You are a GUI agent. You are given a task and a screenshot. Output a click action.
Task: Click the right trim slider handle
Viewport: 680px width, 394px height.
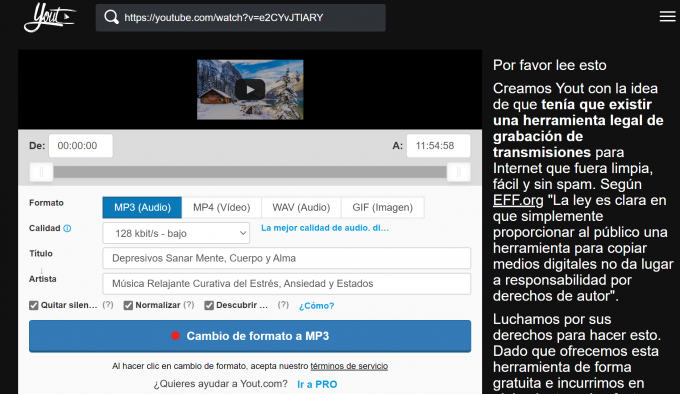click(459, 172)
